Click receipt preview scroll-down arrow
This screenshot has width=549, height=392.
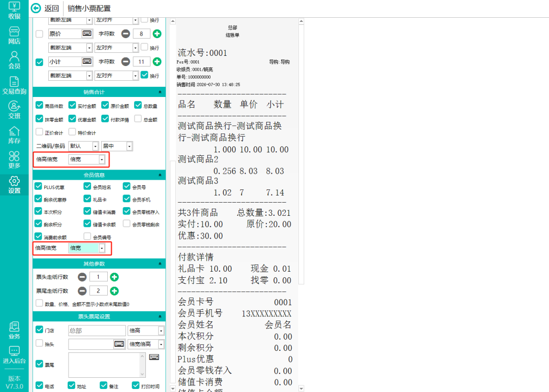coord(301,388)
